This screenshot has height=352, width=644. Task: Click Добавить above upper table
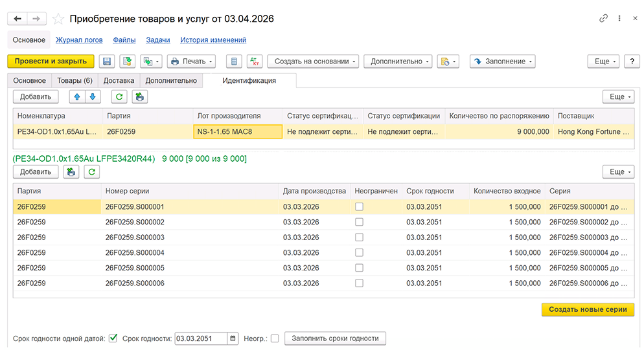coord(36,97)
